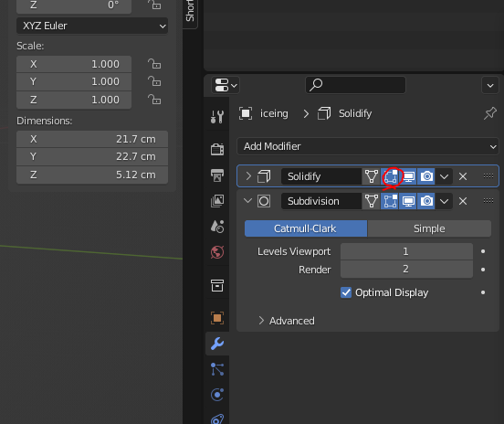Toggle Solidify viewport display

point(408,176)
